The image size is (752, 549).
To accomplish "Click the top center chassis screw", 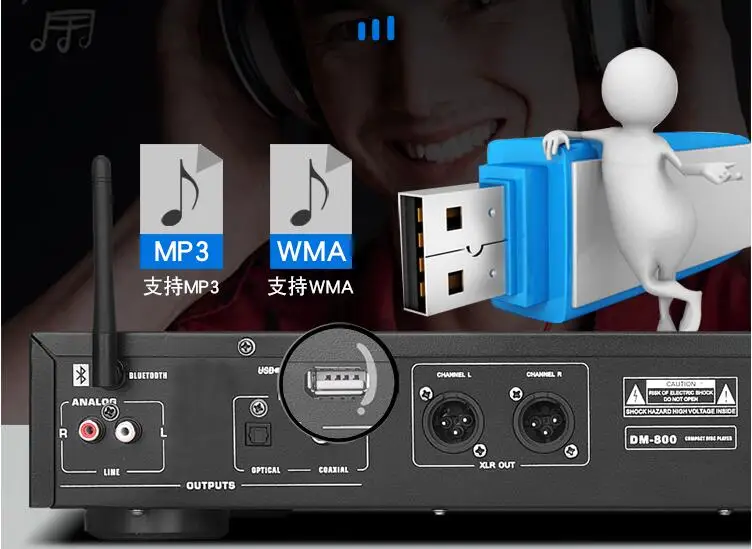I will coord(247,347).
